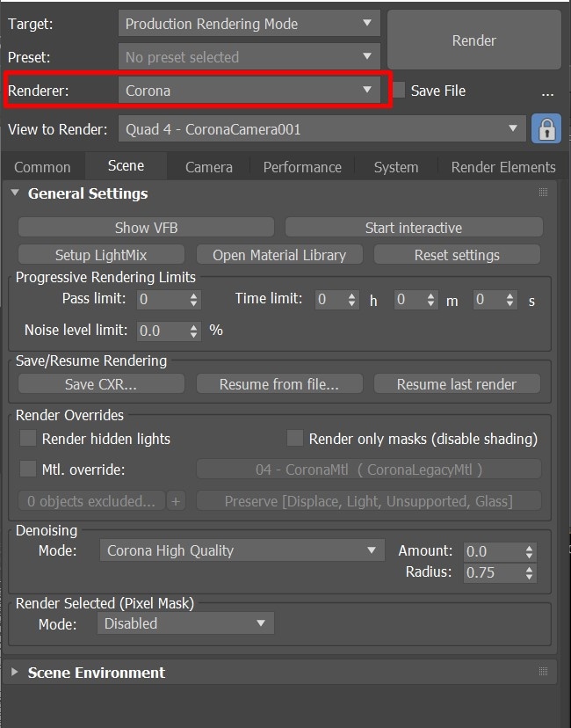
Task: Enable the Save File checkbox
Action: click(399, 90)
